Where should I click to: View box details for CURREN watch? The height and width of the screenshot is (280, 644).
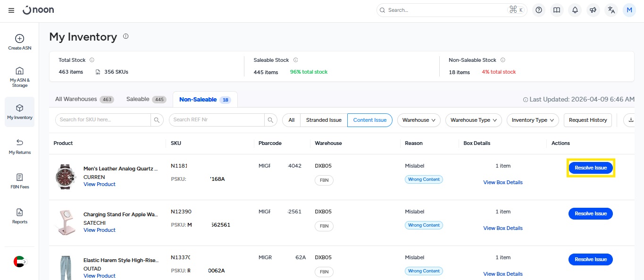[x=502, y=182]
